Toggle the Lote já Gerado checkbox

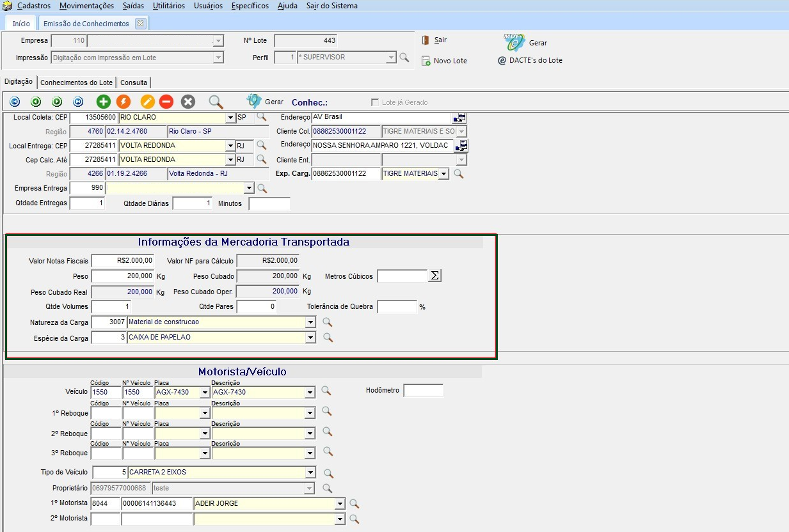click(375, 102)
